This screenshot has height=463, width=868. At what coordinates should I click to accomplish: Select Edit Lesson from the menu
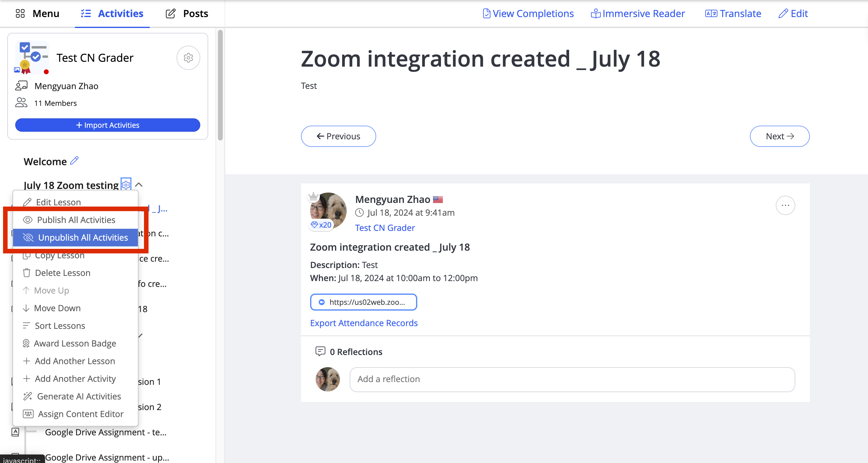[75, 202]
